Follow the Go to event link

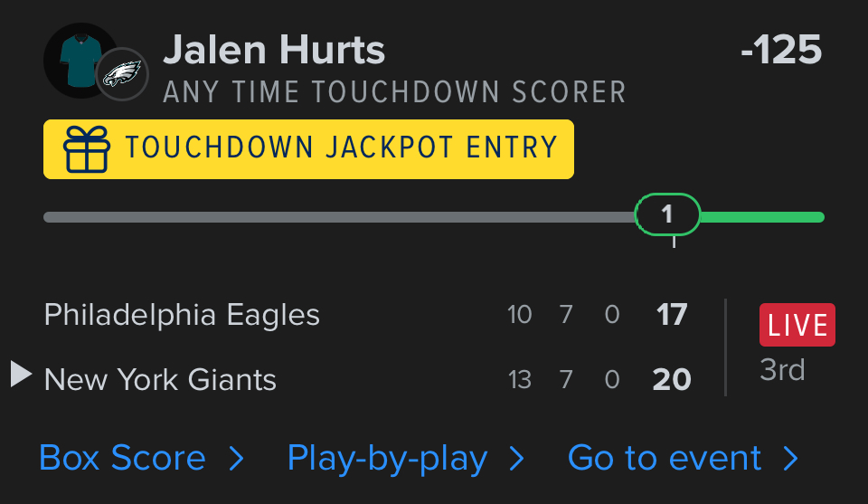(x=665, y=458)
